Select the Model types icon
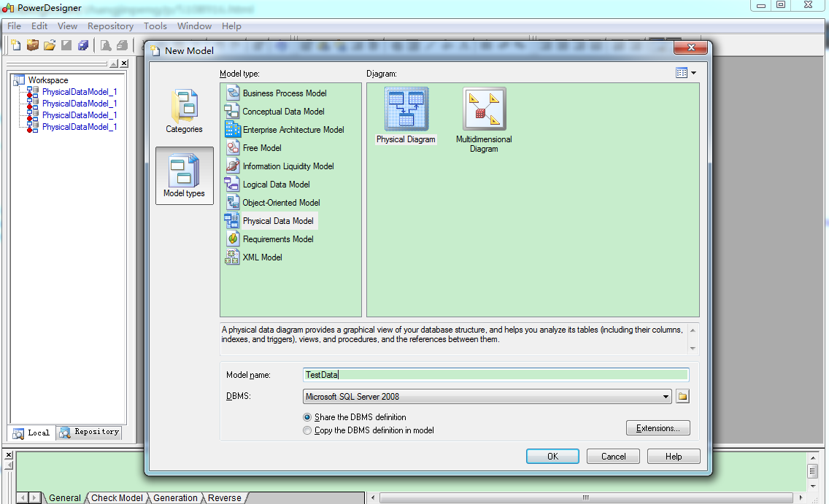 [184, 175]
